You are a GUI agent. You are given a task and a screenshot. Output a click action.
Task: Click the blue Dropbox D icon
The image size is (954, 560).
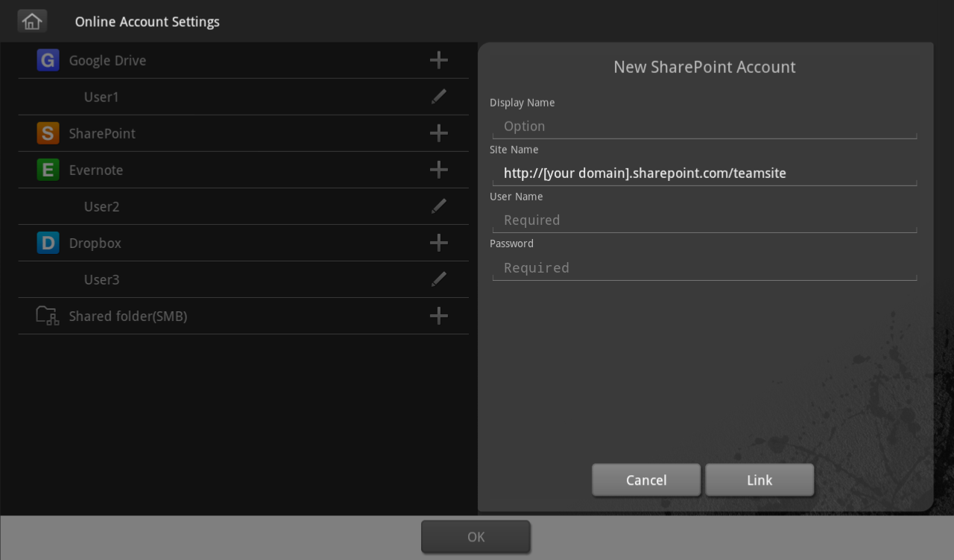point(48,243)
